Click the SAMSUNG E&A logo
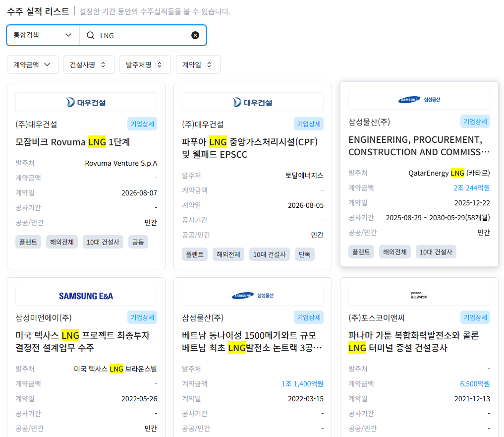The height and width of the screenshot is (437, 504). point(86,296)
